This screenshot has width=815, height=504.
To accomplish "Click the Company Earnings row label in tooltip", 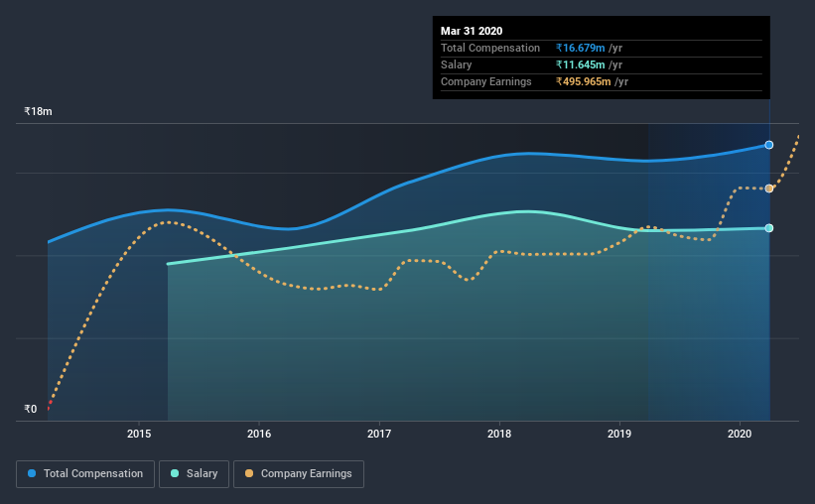I will pyautogui.click(x=486, y=81).
